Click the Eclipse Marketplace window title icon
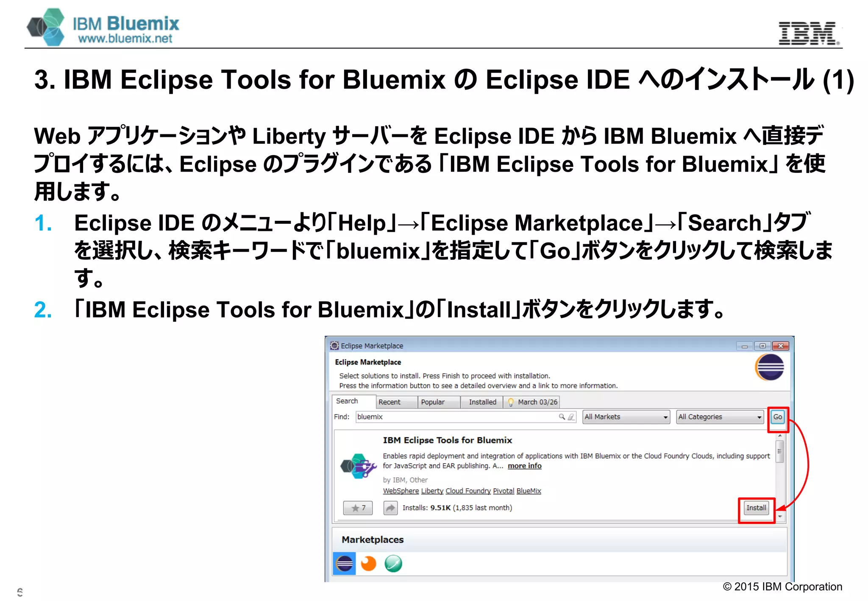868x601 pixels. click(x=334, y=346)
